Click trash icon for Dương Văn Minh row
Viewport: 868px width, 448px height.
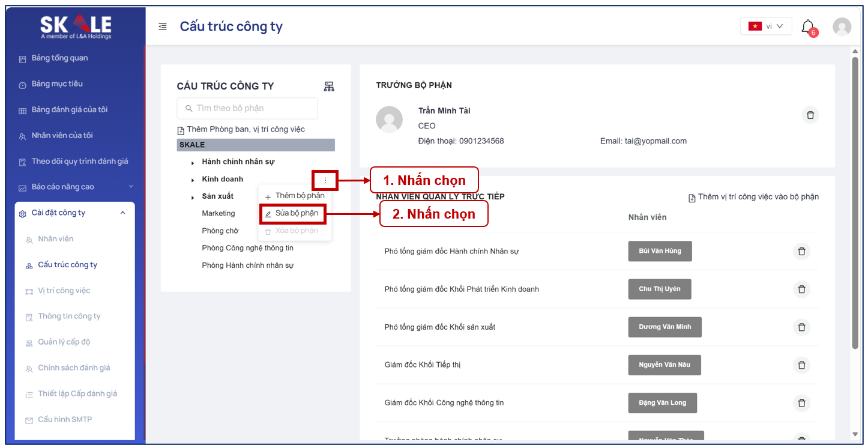coord(801,327)
